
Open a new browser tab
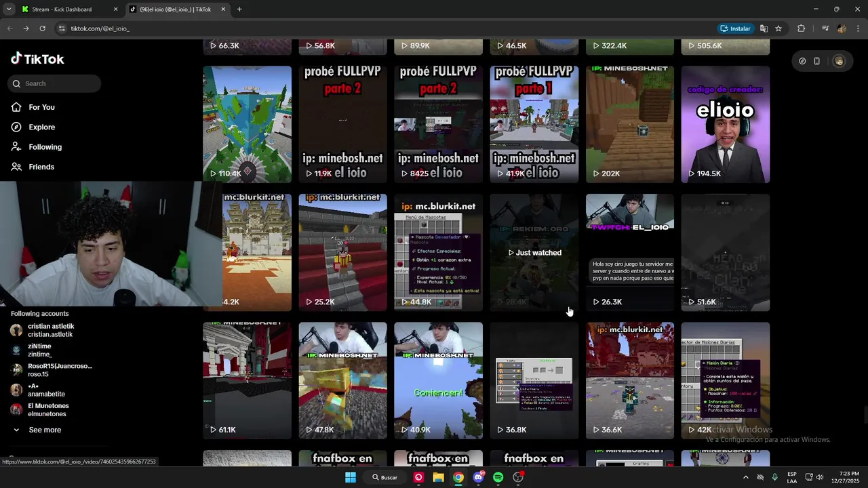[x=239, y=9]
